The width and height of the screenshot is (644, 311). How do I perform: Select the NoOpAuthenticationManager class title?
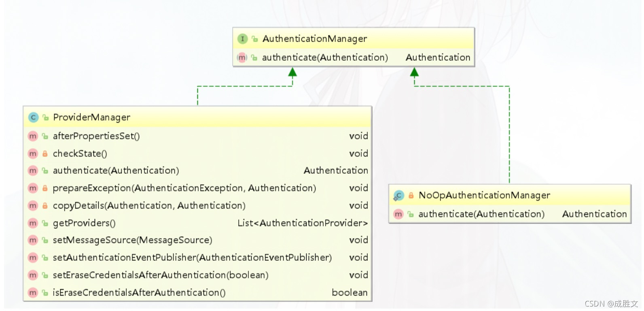point(484,196)
